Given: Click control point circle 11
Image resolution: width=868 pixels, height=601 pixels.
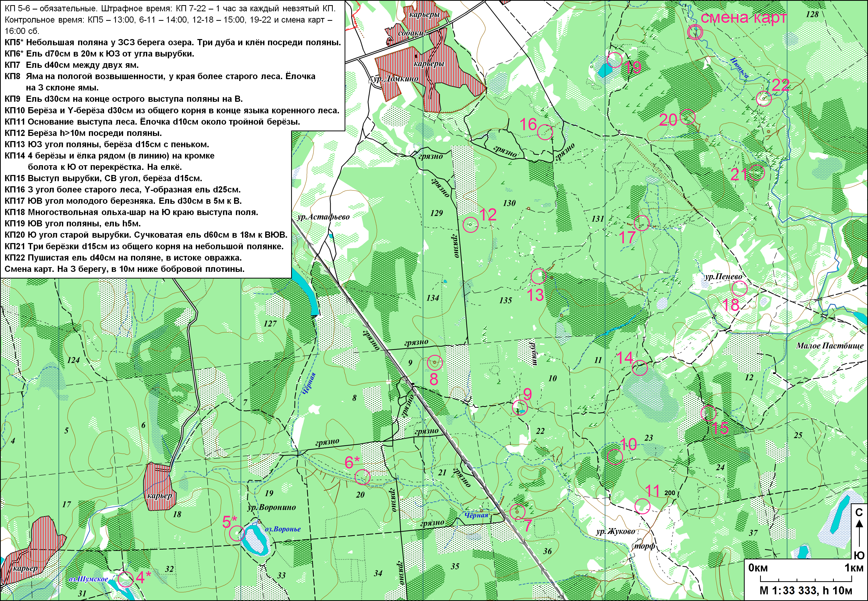Looking at the screenshot, I should point(642,506).
